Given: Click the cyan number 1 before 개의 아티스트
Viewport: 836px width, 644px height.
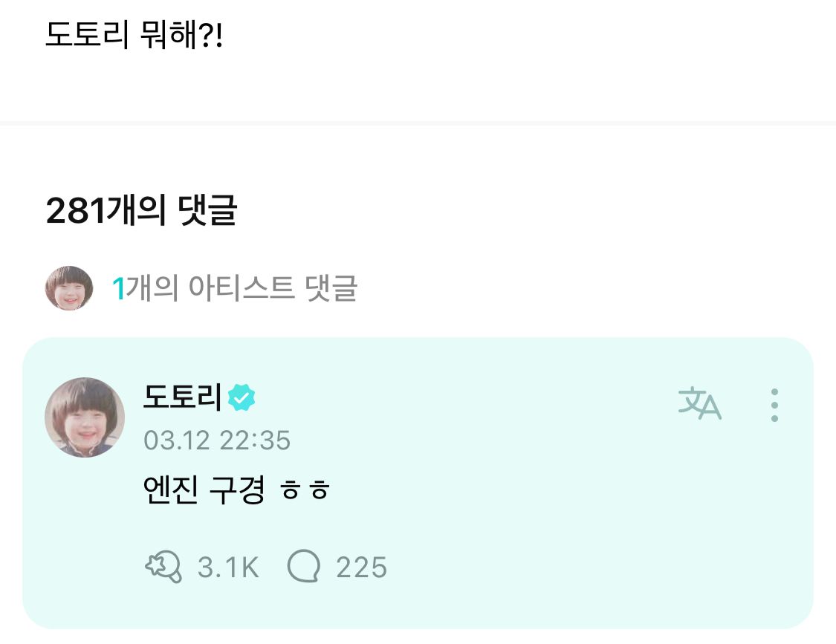Looking at the screenshot, I should [x=117, y=288].
